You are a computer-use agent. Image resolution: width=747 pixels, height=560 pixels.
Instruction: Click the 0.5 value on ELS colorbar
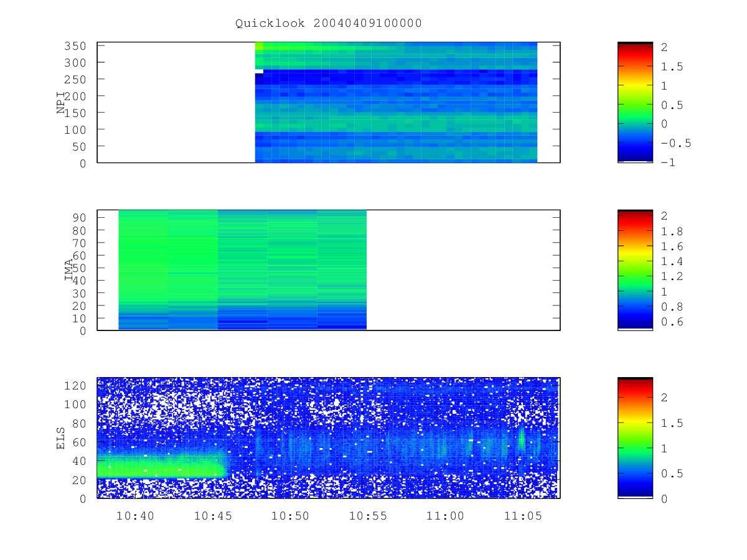pyautogui.click(x=672, y=474)
